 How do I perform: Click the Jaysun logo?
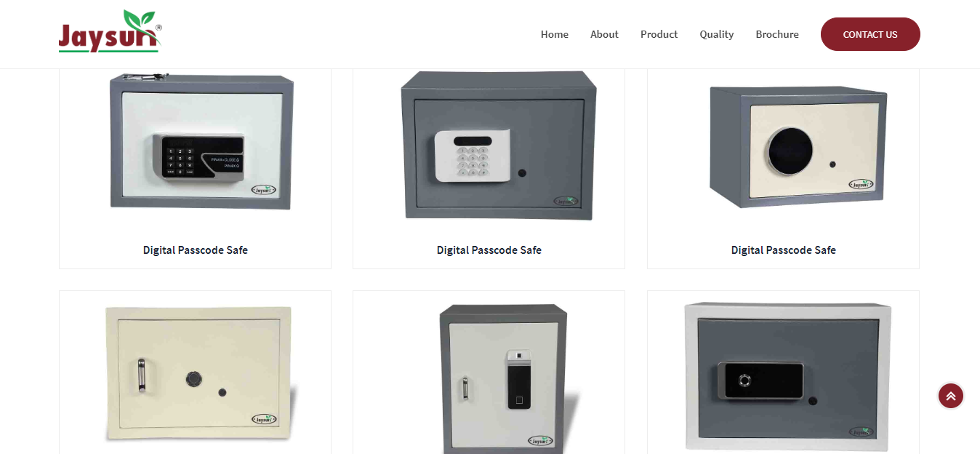point(111,32)
